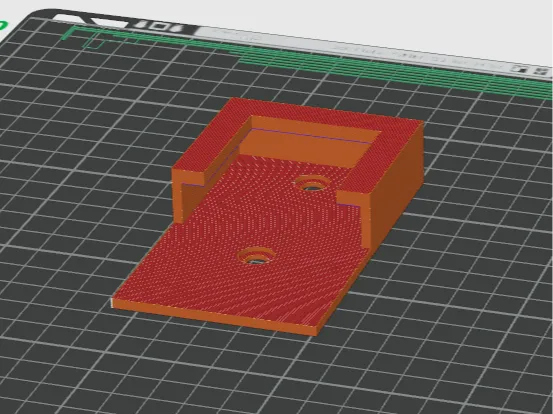Click the lower countersunk screw hole

pos(256,256)
